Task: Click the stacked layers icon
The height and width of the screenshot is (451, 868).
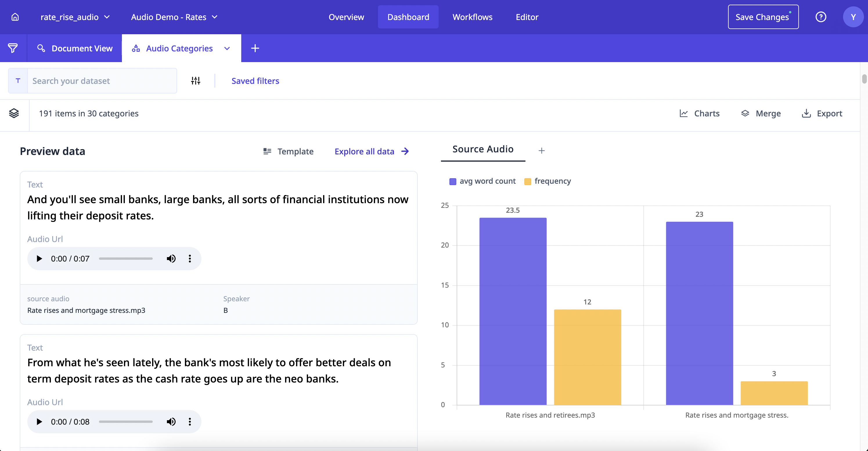Action: pyautogui.click(x=14, y=113)
